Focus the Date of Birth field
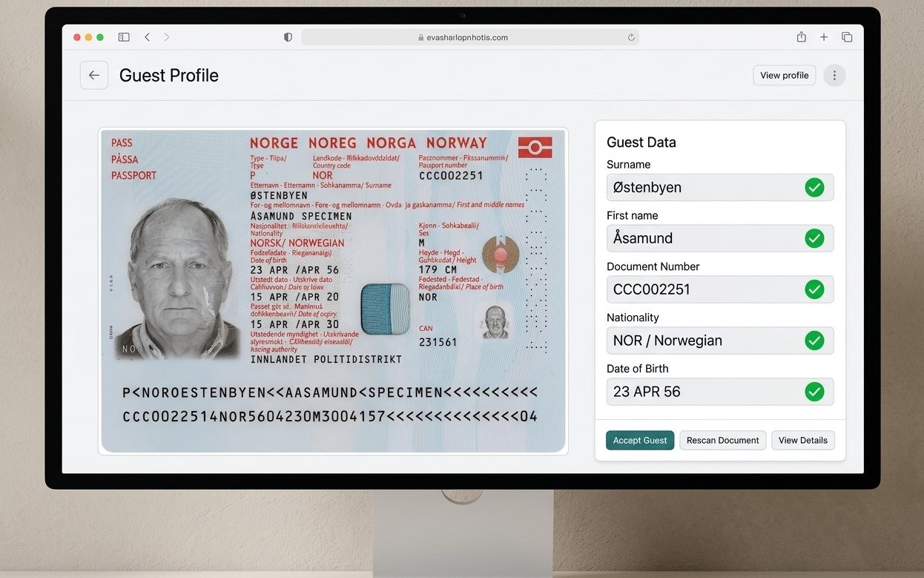 click(x=720, y=392)
